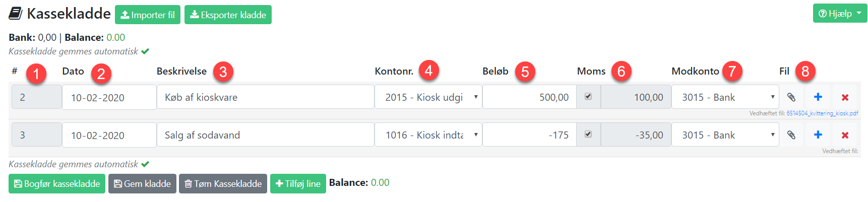Click the Beløb field containing 500,00

tap(529, 97)
